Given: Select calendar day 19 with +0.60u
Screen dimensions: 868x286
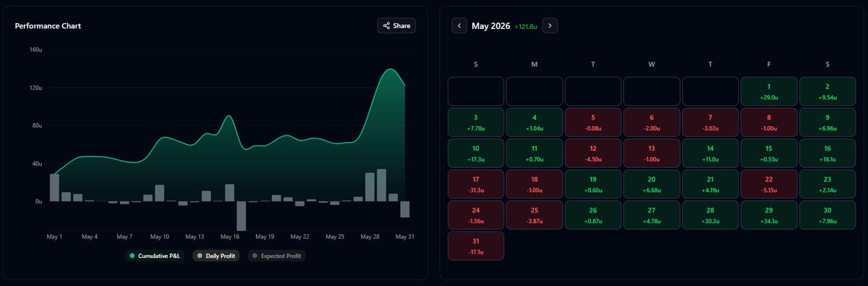Looking at the screenshot, I should [x=593, y=184].
